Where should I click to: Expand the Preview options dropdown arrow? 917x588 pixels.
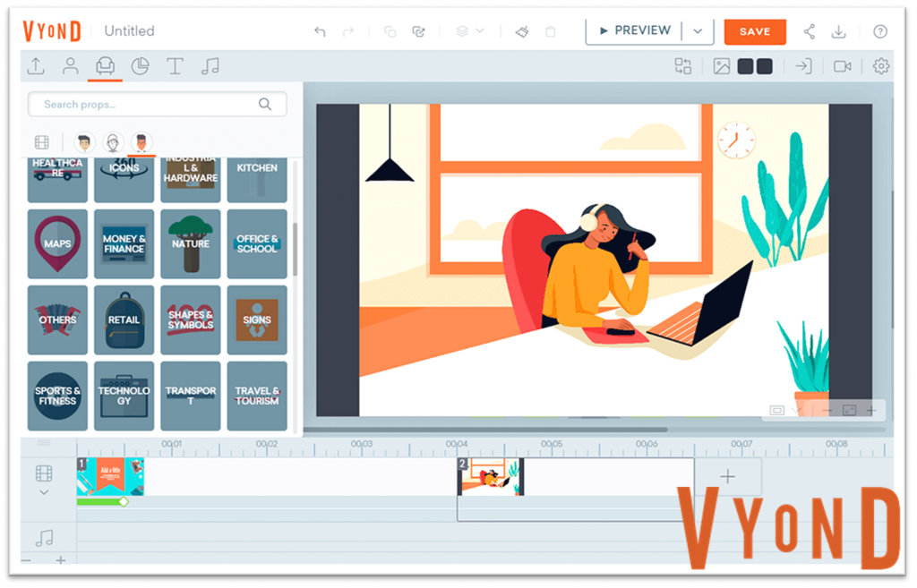point(698,31)
